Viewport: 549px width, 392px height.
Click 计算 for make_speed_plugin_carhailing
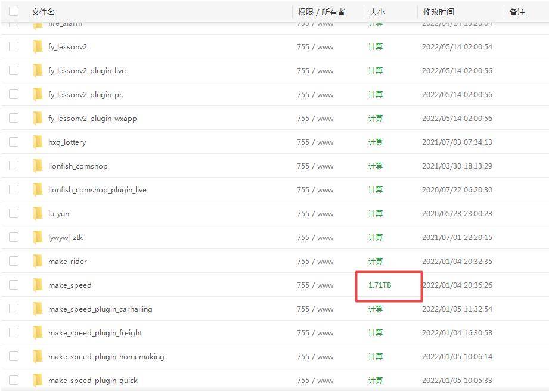(376, 309)
